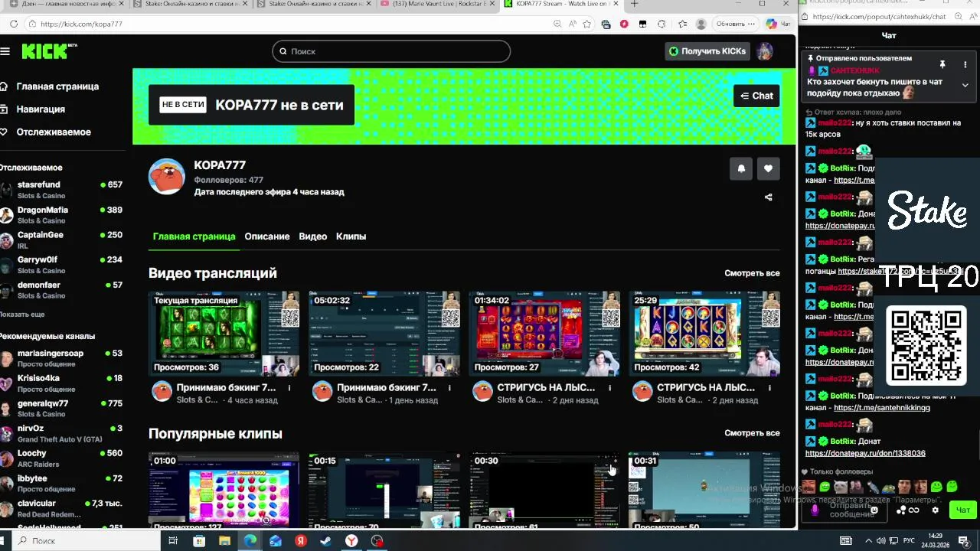This screenshot has width=980, height=551.
Task: Click the t.me/santehnikkingg link in chat
Action: (x=882, y=408)
